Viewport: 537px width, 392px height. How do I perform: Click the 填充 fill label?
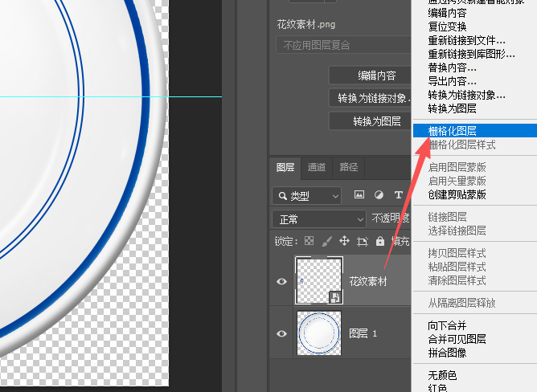(x=400, y=241)
